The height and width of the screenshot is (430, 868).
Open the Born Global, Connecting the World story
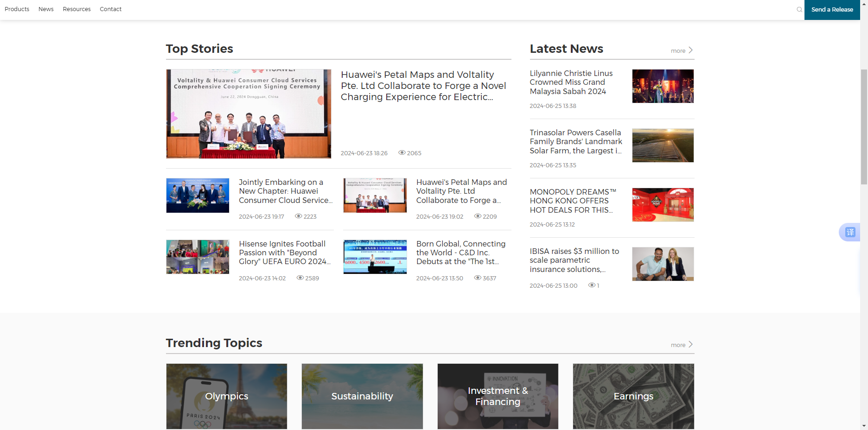point(461,253)
